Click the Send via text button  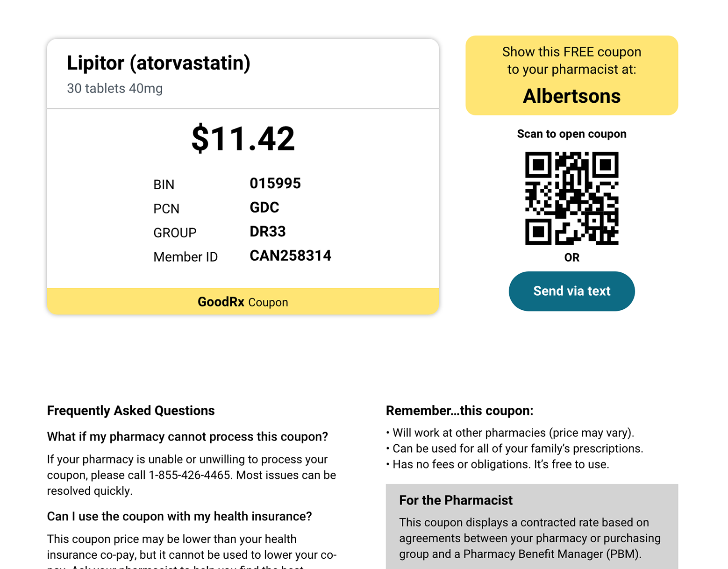571,291
